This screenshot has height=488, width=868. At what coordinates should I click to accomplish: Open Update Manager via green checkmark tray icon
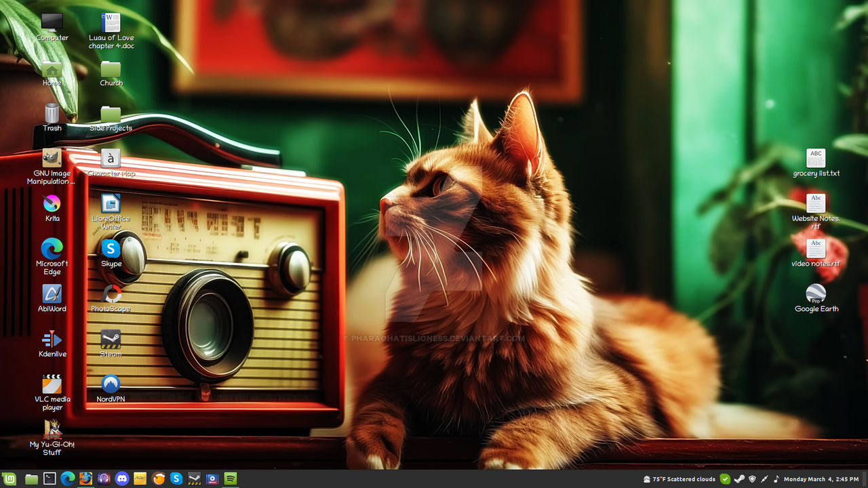pyautogui.click(x=725, y=479)
